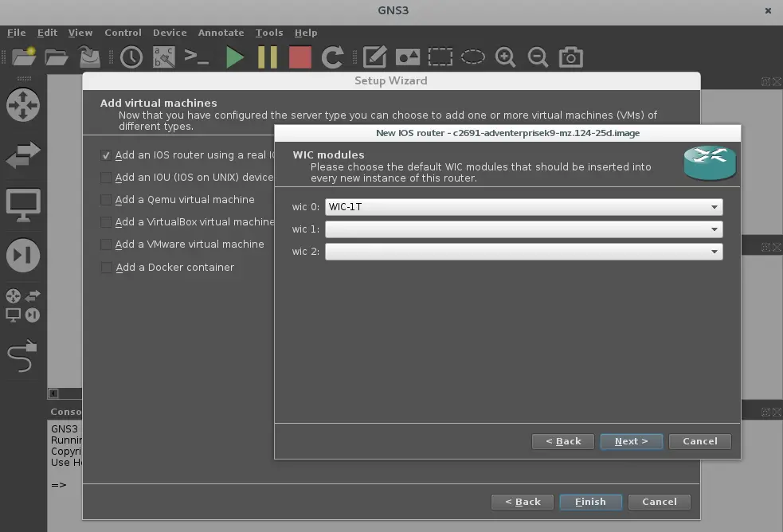The width and height of the screenshot is (783, 532).
Task: Click the insert picture icon
Action: click(x=408, y=57)
